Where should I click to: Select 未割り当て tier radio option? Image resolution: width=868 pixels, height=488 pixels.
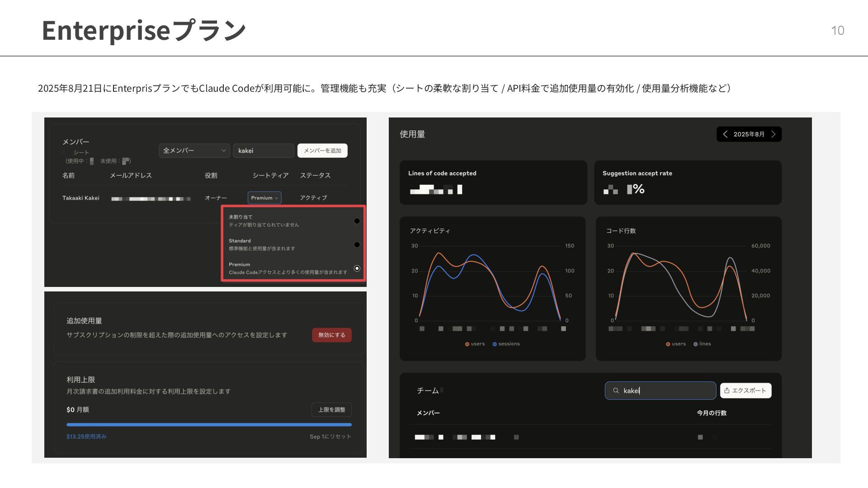coord(357,221)
